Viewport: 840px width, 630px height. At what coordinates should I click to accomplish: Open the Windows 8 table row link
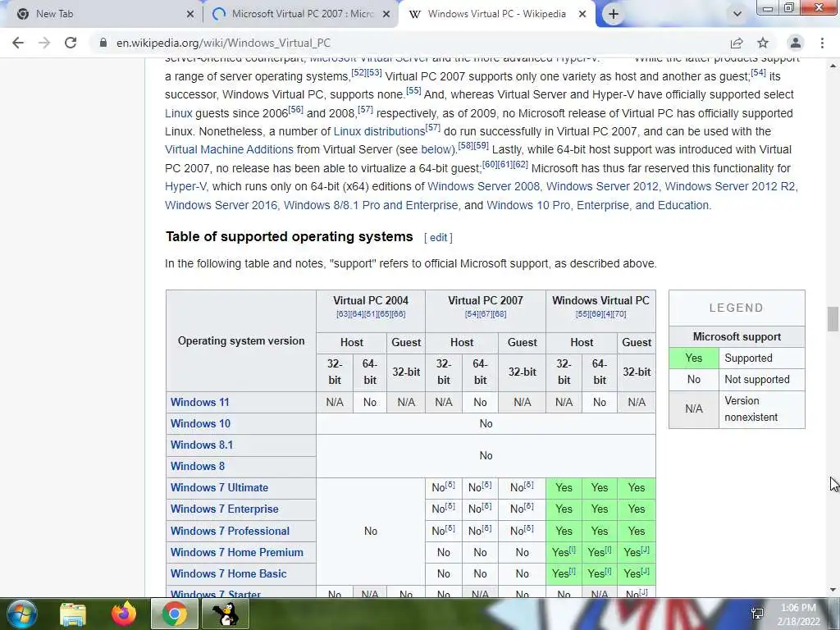pos(197,467)
